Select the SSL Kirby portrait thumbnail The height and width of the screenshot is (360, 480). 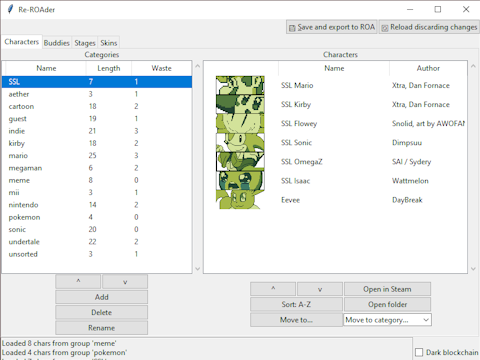pos(240,104)
